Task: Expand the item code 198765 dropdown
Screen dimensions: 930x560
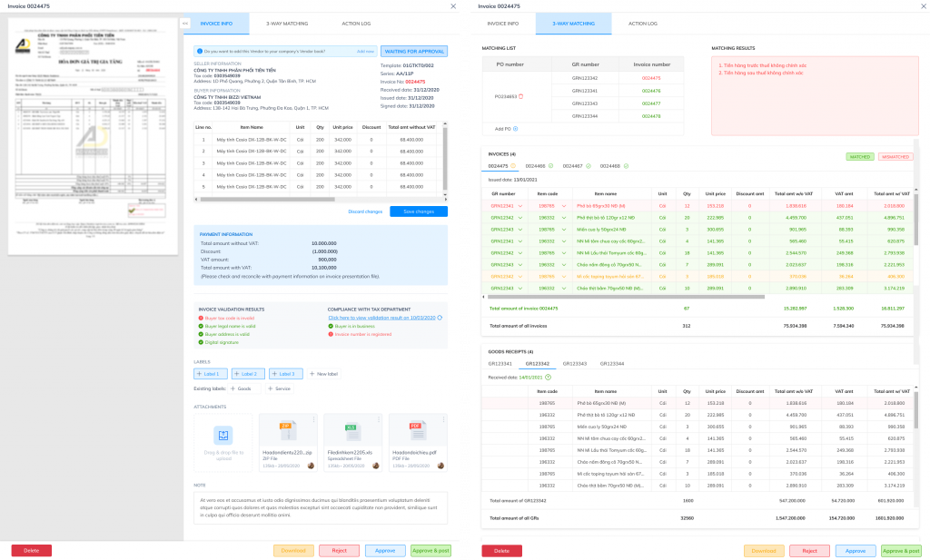Action: pos(564,206)
